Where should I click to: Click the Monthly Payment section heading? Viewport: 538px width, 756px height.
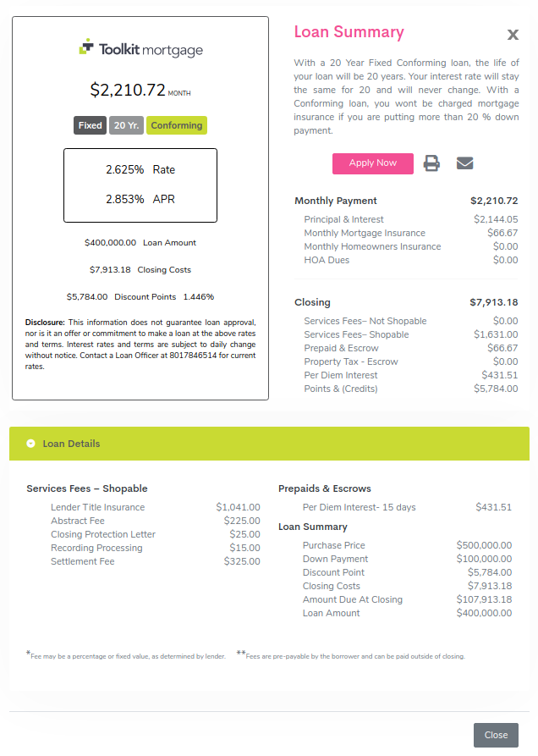tap(336, 201)
